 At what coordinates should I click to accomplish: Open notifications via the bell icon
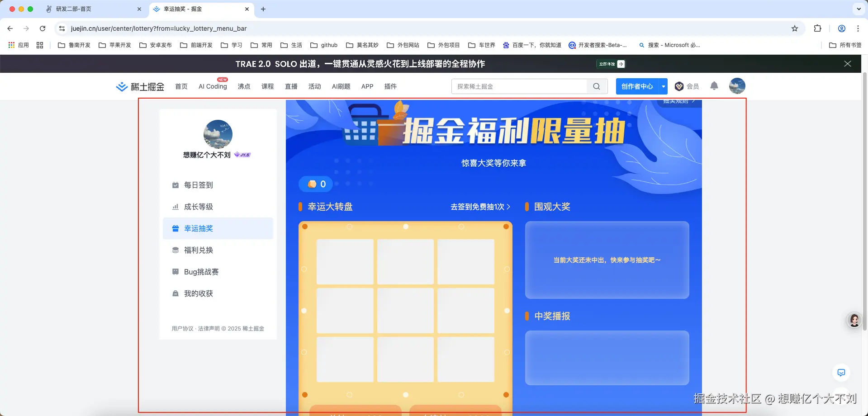pos(714,86)
